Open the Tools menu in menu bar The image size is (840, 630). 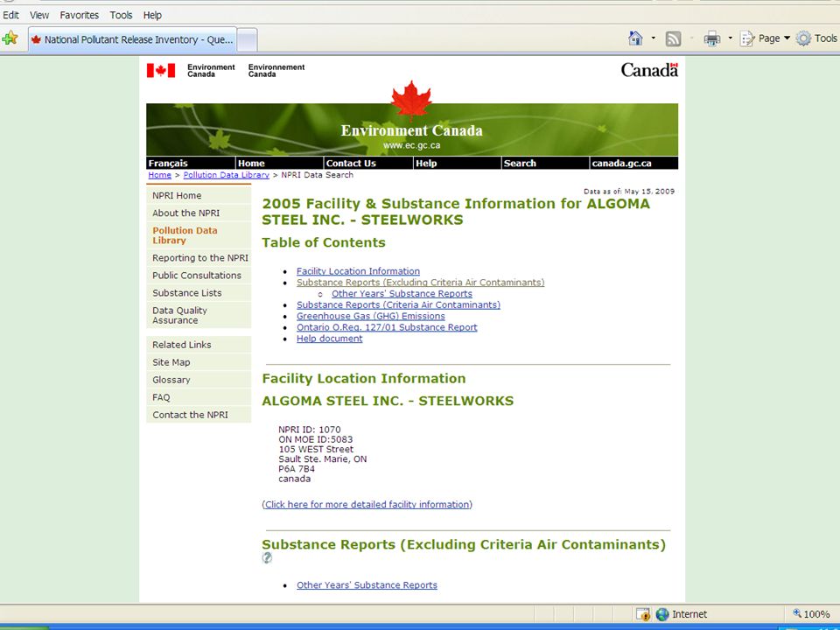point(121,15)
